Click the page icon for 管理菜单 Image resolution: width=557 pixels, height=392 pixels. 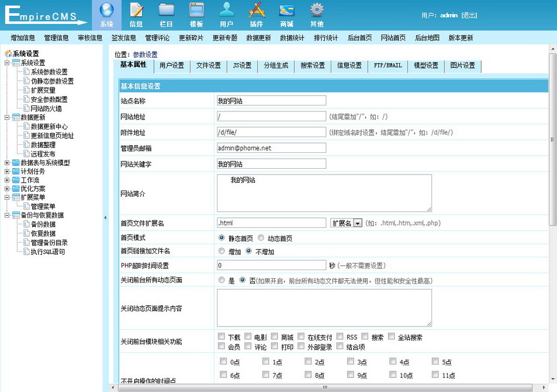tap(26, 206)
